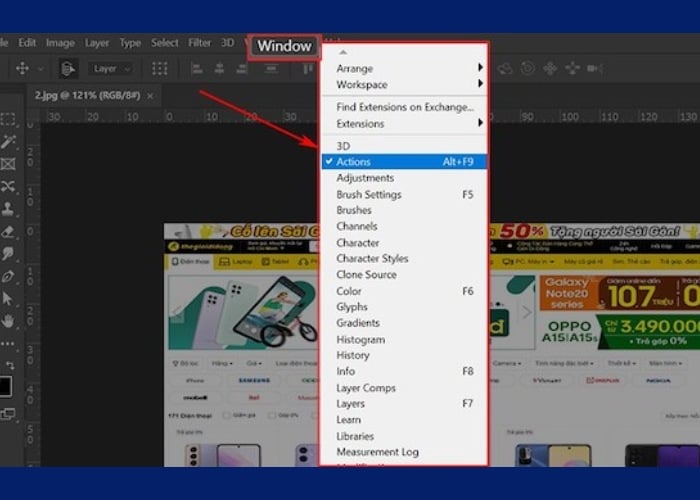Toggle the Clone Source panel entry

point(404,275)
